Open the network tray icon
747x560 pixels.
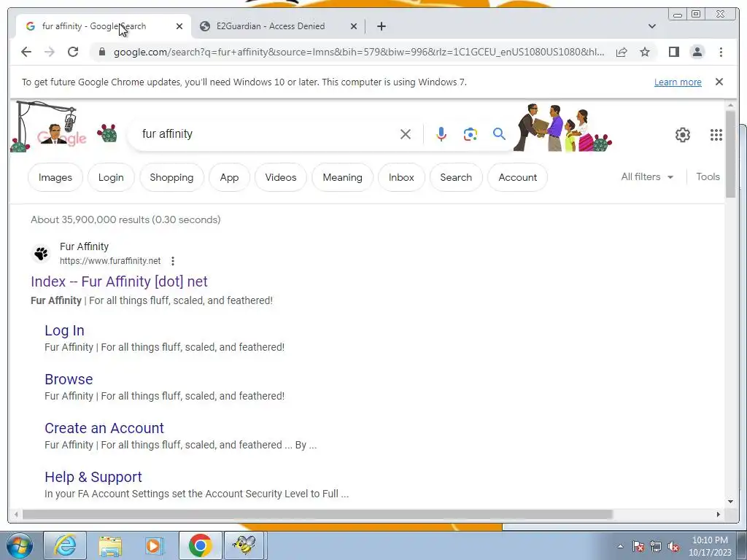pos(656,547)
